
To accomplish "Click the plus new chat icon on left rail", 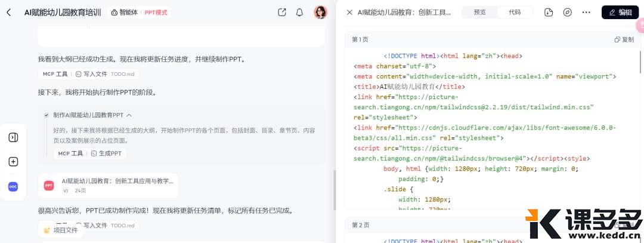I will click(x=13, y=162).
